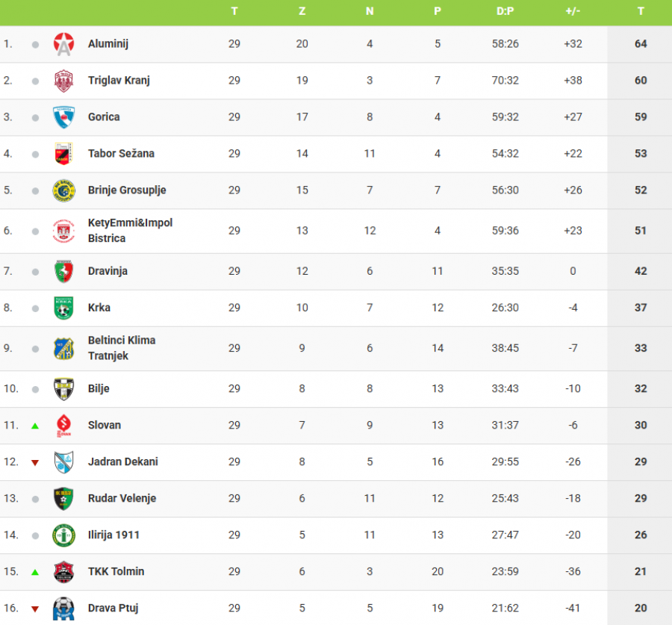
Task: Click the Gorica team logo
Action: tap(64, 117)
